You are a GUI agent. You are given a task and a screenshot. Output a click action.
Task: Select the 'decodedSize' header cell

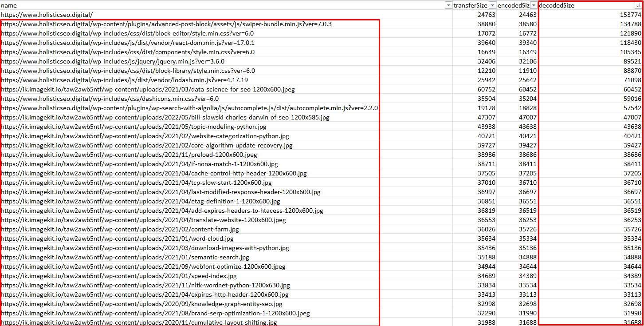pyautogui.click(x=590, y=5)
